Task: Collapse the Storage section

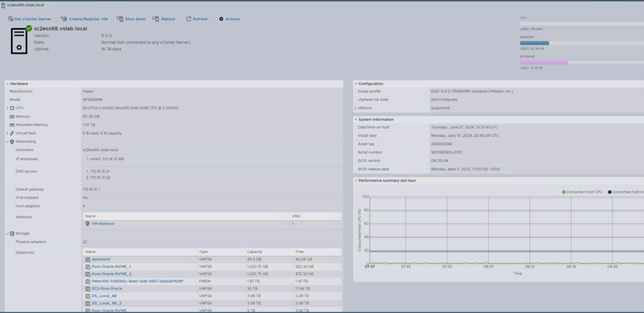Action: coord(8,234)
